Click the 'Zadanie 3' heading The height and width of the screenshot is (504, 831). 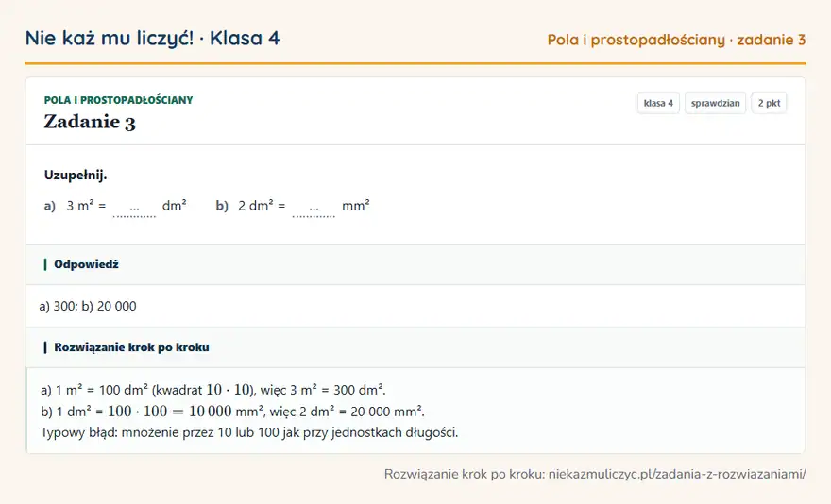tap(90, 122)
